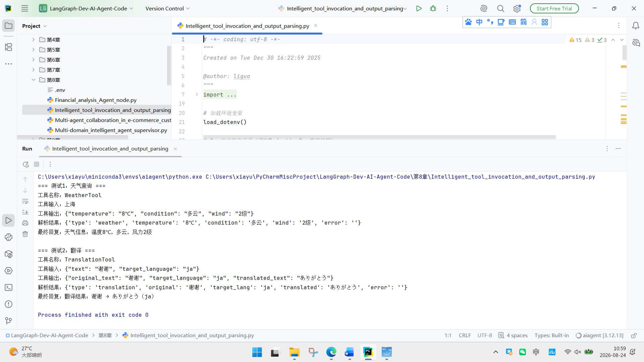This screenshot has width=644, height=362.
Task: Open the Terminal tool window
Action: (9, 288)
